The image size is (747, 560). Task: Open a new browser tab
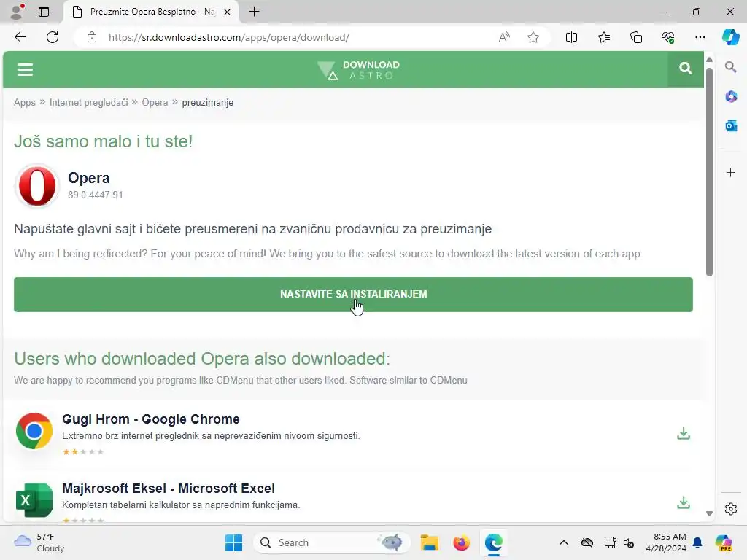pos(254,12)
